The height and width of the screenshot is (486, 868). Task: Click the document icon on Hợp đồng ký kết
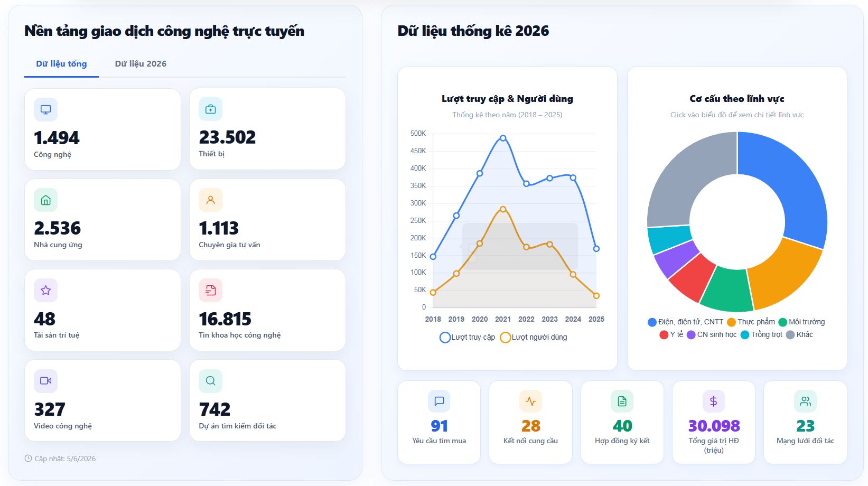(x=622, y=401)
